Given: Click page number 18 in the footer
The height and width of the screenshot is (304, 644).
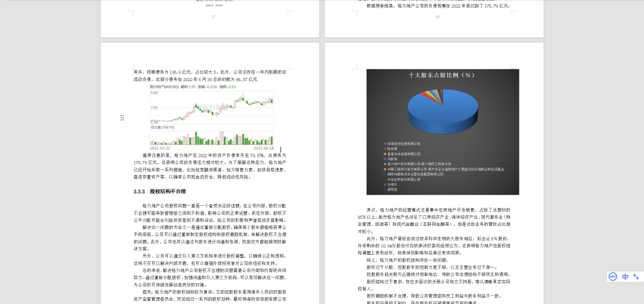Looking at the screenshot, I should point(438,17).
